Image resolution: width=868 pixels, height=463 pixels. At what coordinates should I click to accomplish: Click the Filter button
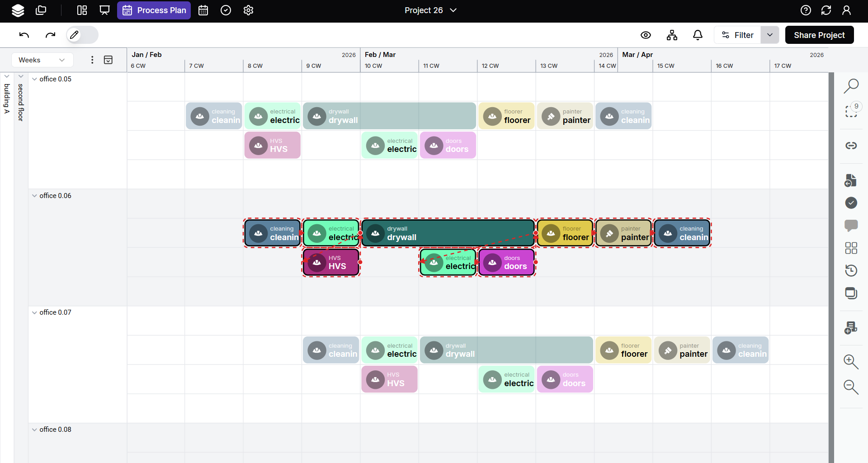(737, 35)
